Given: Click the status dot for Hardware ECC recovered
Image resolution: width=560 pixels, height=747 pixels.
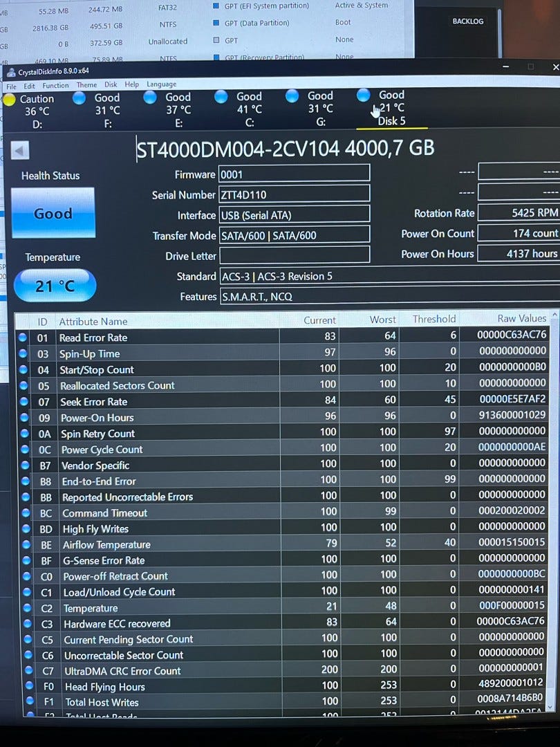Looking at the screenshot, I should 28,624.
